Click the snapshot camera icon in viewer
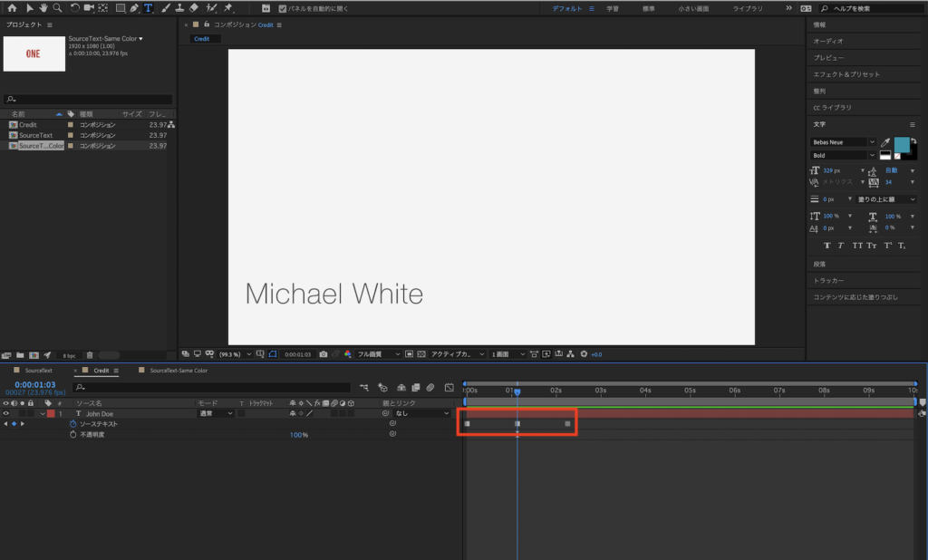 click(324, 353)
